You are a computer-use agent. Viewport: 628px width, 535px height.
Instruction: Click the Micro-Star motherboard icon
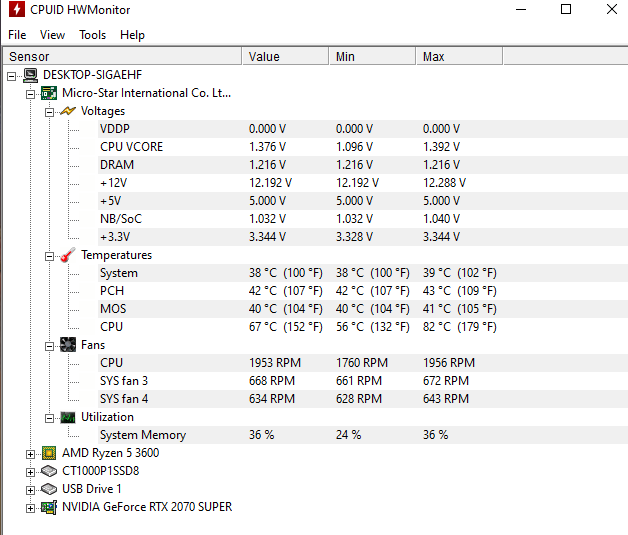49,93
